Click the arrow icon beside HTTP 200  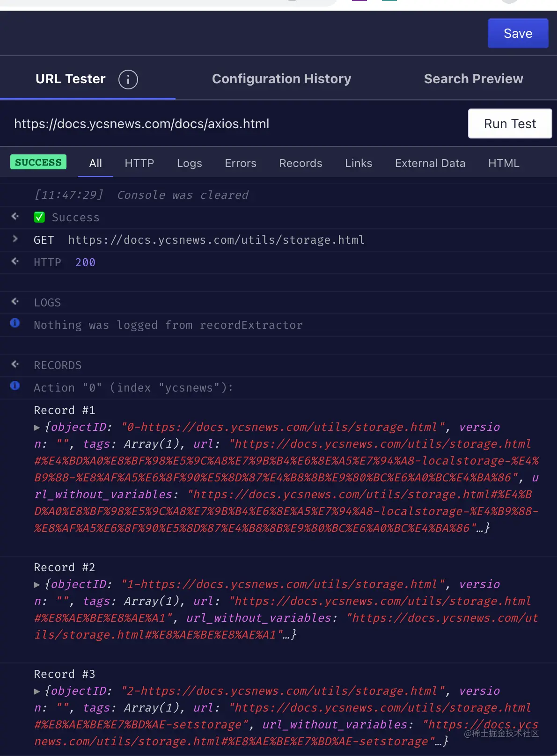15,262
